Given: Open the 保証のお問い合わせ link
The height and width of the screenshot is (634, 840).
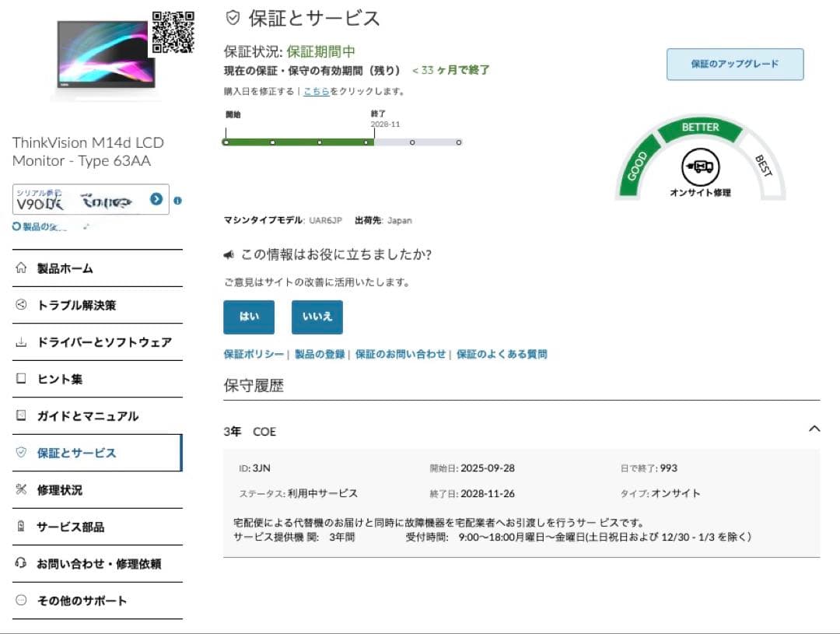Looking at the screenshot, I should [401, 354].
